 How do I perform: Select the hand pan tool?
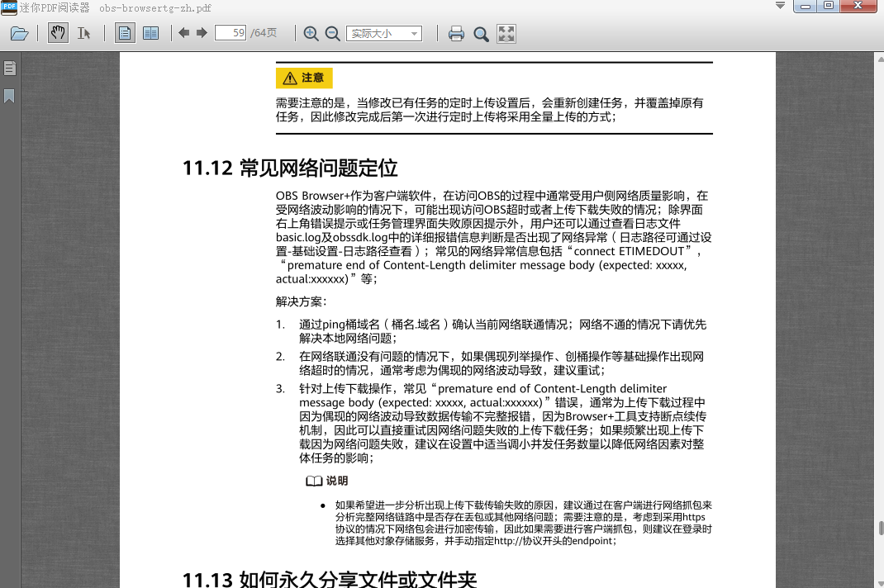click(56, 33)
